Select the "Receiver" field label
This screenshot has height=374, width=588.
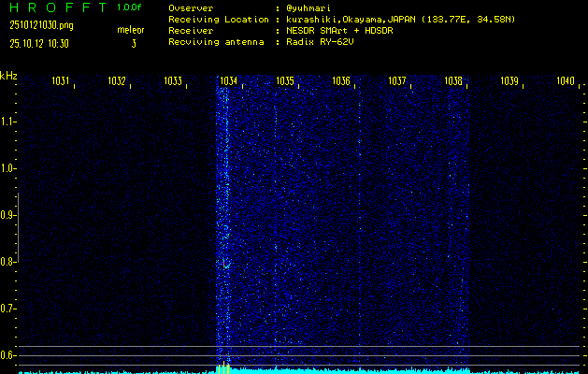[x=191, y=31]
